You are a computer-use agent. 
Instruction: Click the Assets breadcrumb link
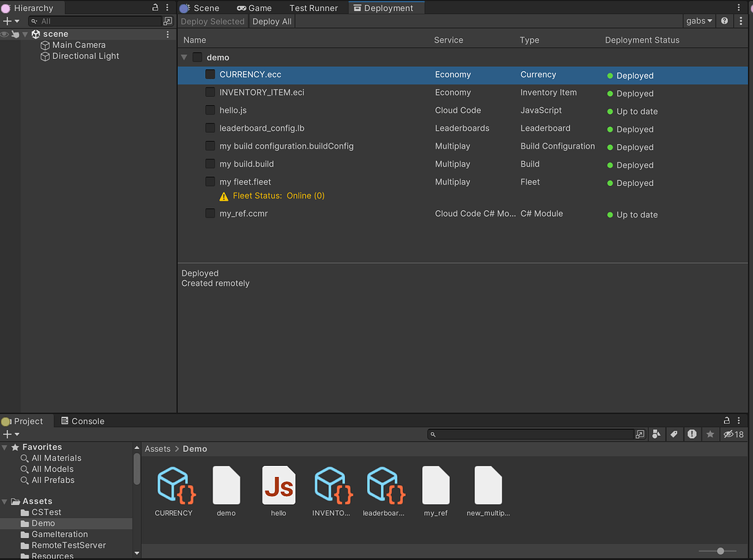tap(157, 448)
